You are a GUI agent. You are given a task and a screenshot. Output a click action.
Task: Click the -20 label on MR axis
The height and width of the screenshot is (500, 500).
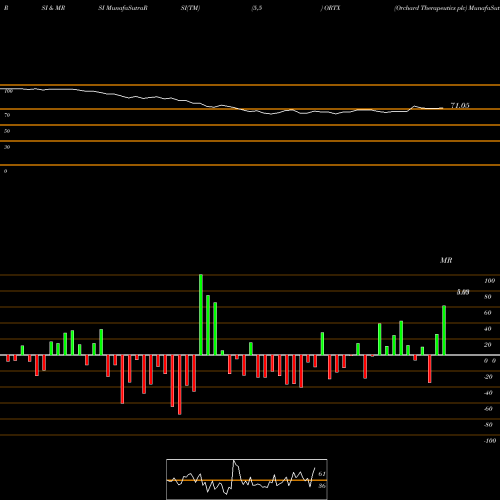[x=488, y=377]
